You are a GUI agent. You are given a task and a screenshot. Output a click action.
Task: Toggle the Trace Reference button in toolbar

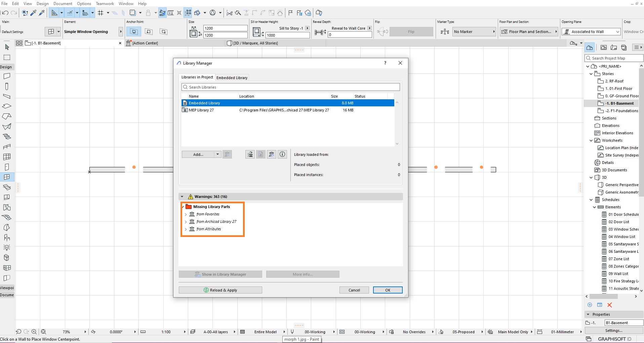[133, 13]
